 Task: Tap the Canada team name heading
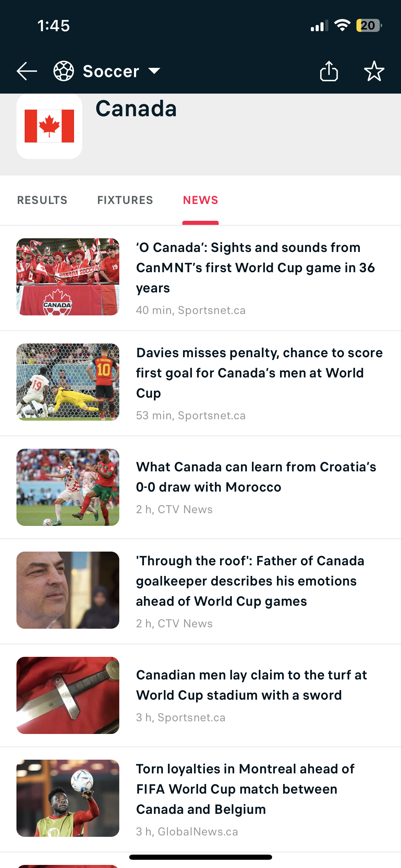(136, 109)
